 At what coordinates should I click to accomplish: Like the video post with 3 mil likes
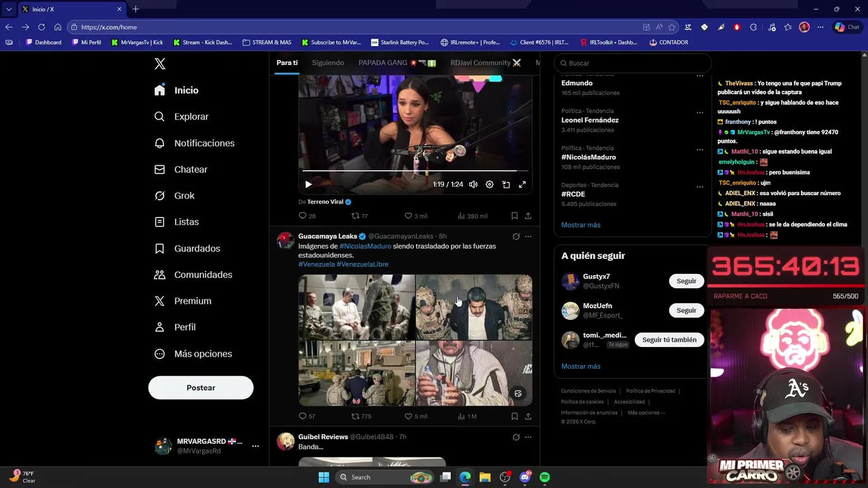[x=416, y=216]
